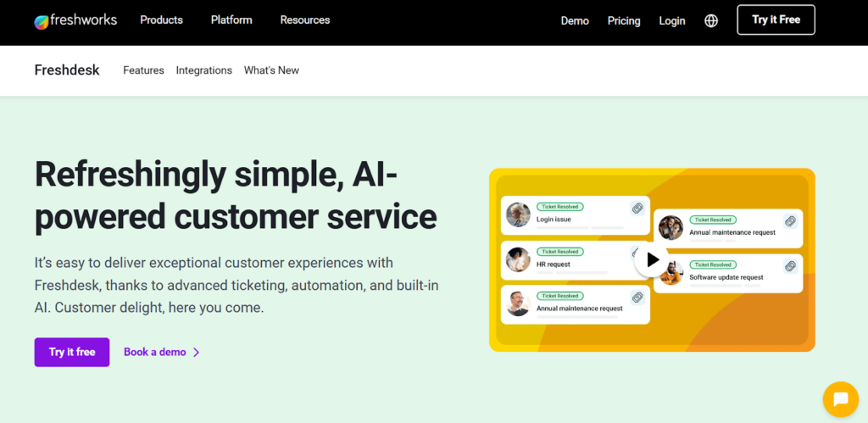Click attachment icon on right Annual maintenance request card
This screenshot has height=423, width=868.
(x=790, y=221)
